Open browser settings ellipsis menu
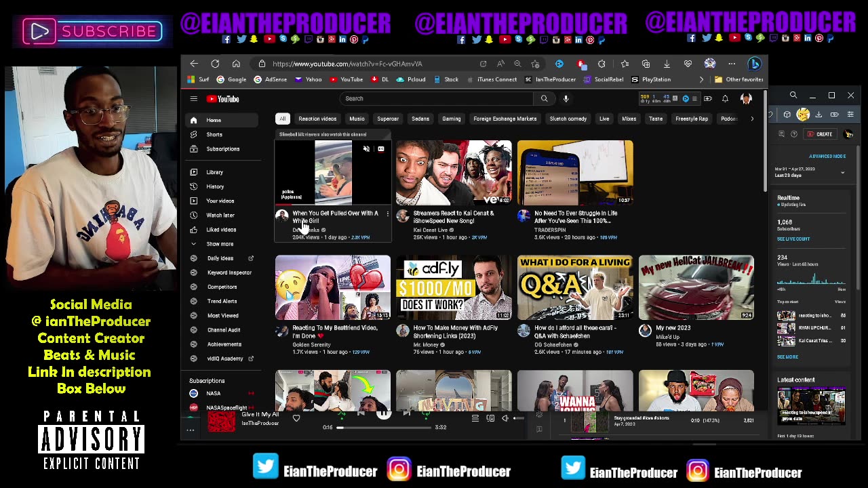This screenshot has width=868, height=488. coord(732,64)
